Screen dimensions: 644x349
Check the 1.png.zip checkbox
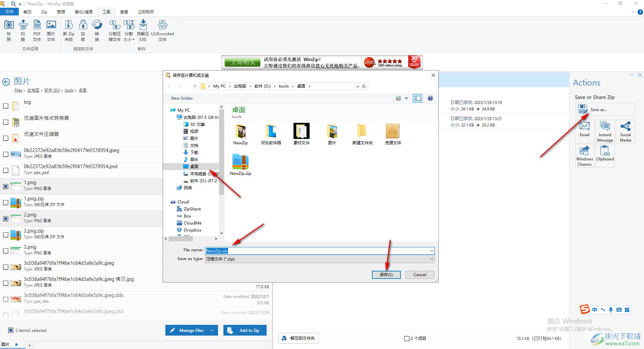pos(6,203)
